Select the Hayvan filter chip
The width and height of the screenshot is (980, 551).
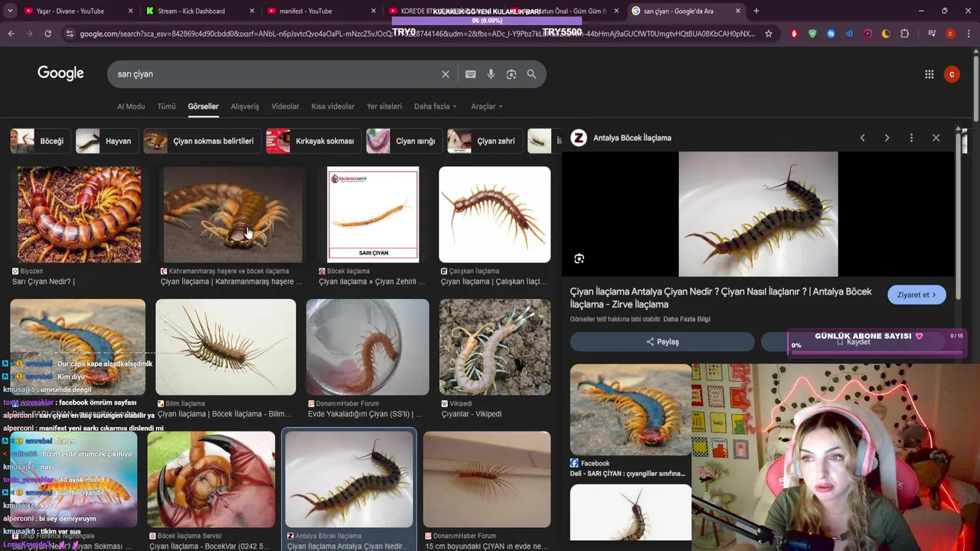click(108, 141)
